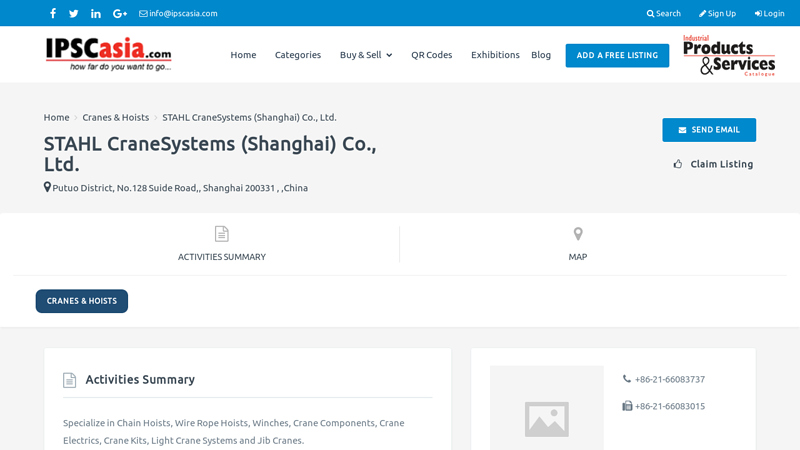Click the Cranes & Hoists category tag
The image size is (800, 450).
82,301
